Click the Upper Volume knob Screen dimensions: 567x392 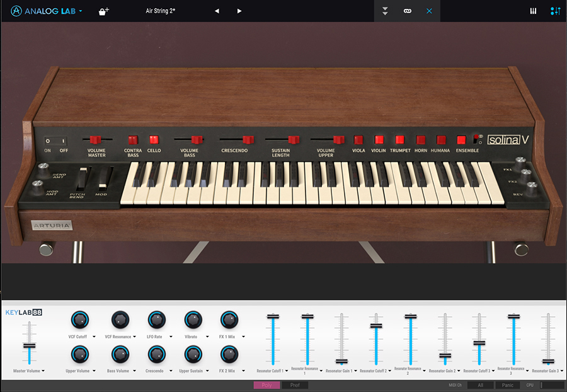[80, 354]
